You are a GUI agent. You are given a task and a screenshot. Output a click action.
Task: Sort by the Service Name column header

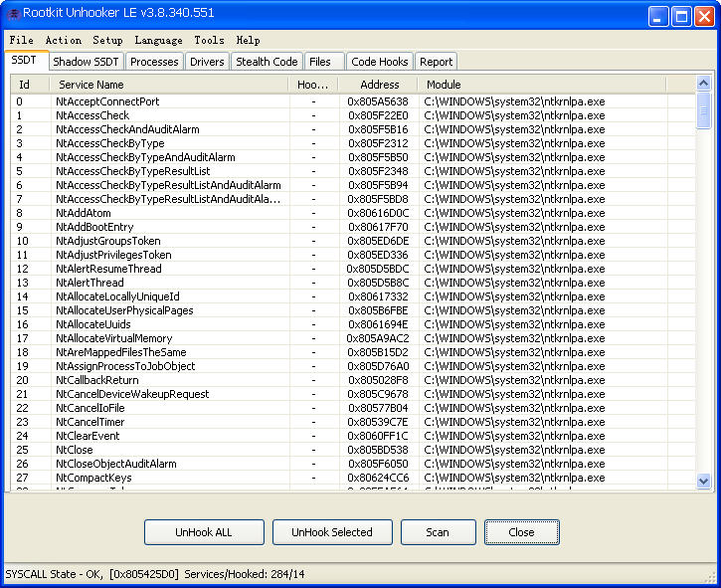(x=169, y=85)
